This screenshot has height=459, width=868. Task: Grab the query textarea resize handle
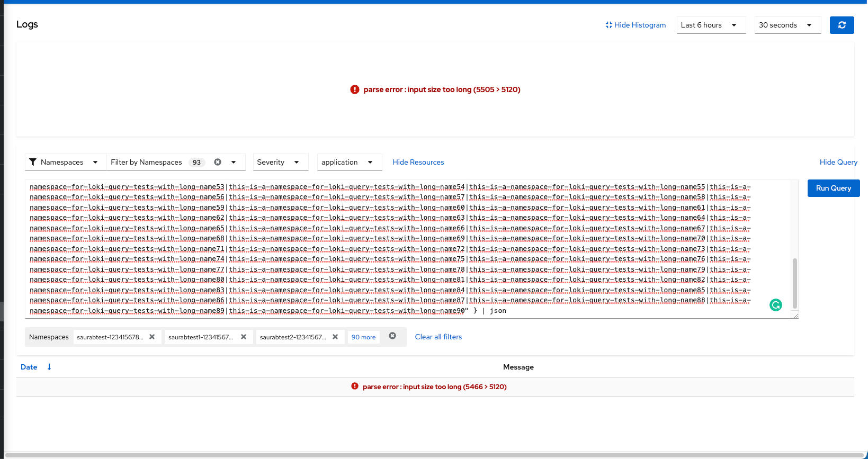795,315
